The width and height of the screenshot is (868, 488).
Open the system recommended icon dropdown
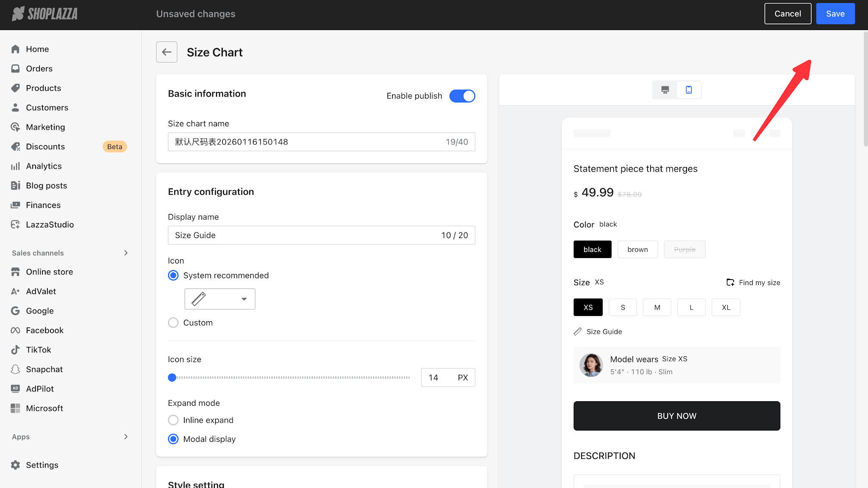click(x=220, y=299)
